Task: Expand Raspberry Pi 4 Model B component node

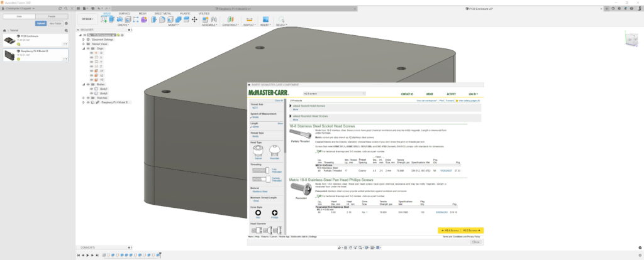Action: coord(84,102)
